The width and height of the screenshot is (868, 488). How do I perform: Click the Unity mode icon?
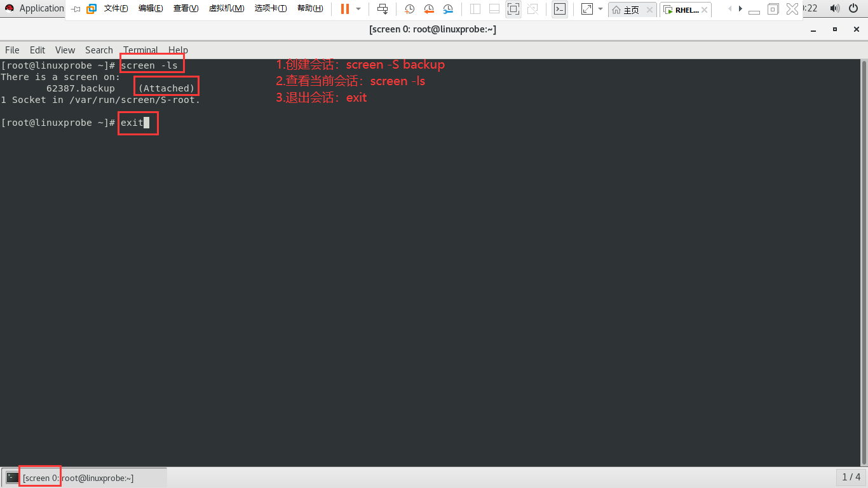pyautogui.click(x=532, y=9)
